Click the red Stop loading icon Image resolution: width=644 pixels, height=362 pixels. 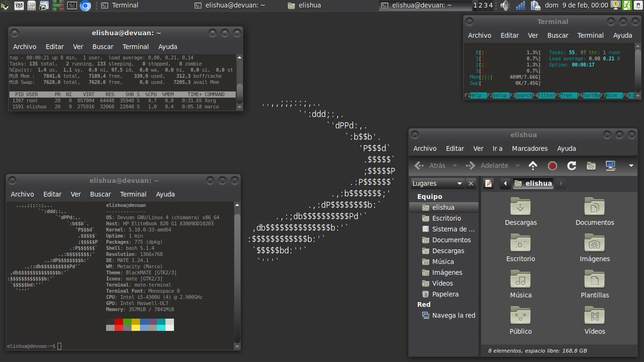pos(553,165)
